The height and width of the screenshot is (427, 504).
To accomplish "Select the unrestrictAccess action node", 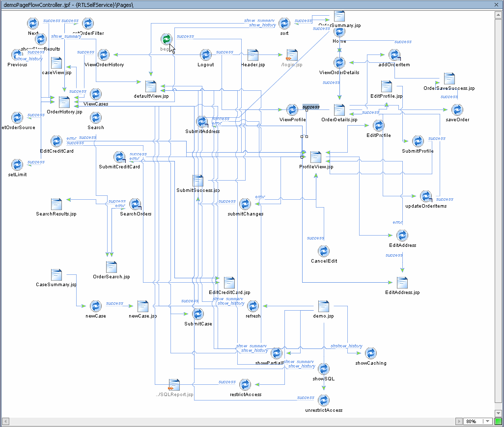I will [x=324, y=400].
